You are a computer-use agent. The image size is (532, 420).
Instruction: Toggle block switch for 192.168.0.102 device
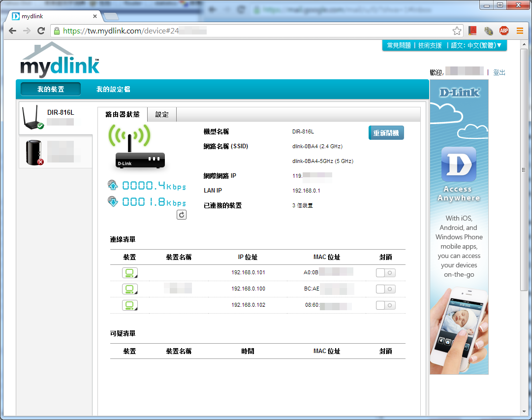385,305
